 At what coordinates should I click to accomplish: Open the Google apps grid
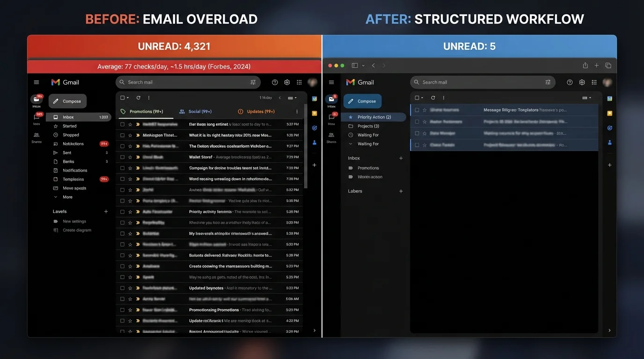click(x=299, y=82)
